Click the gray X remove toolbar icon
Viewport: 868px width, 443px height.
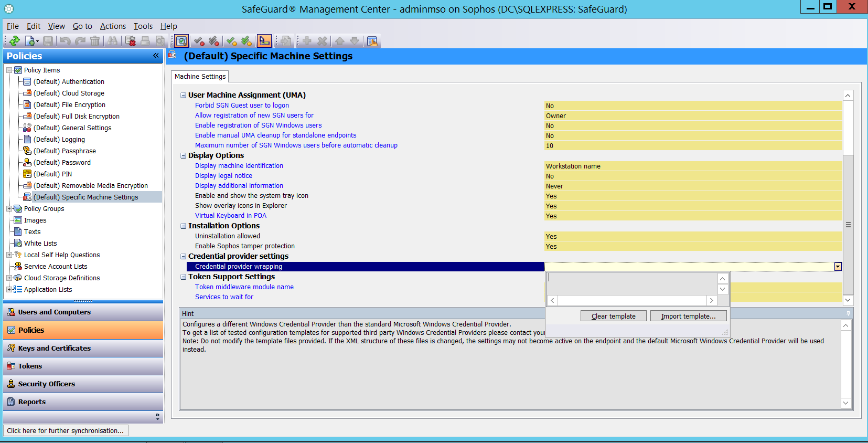click(322, 41)
